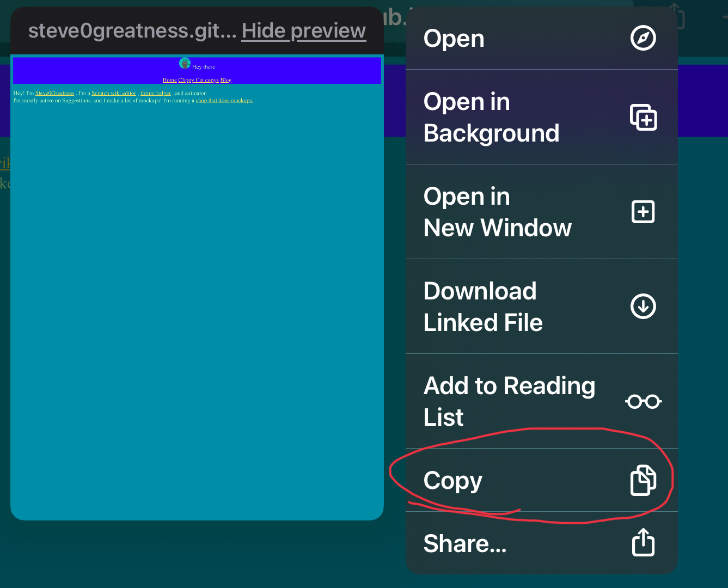Click the Copy documents icon
The height and width of the screenshot is (588, 728).
[643, 480]
